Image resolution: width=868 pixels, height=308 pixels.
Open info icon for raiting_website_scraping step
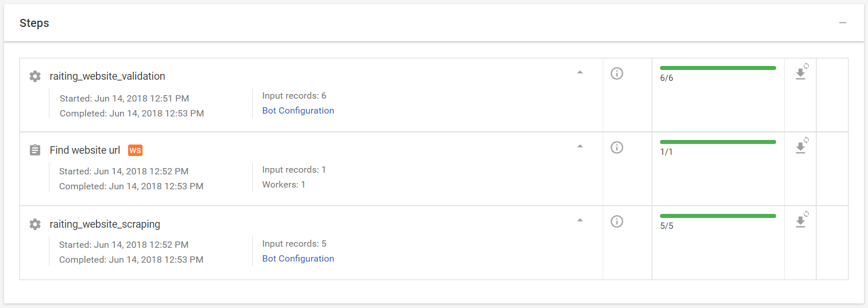coord(617,221)
